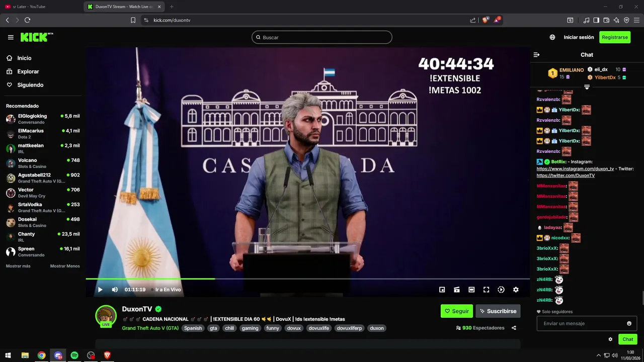Open Brave Wallet icon
The height and width of the screenshot is (362, 644).
tap(606, 20)
